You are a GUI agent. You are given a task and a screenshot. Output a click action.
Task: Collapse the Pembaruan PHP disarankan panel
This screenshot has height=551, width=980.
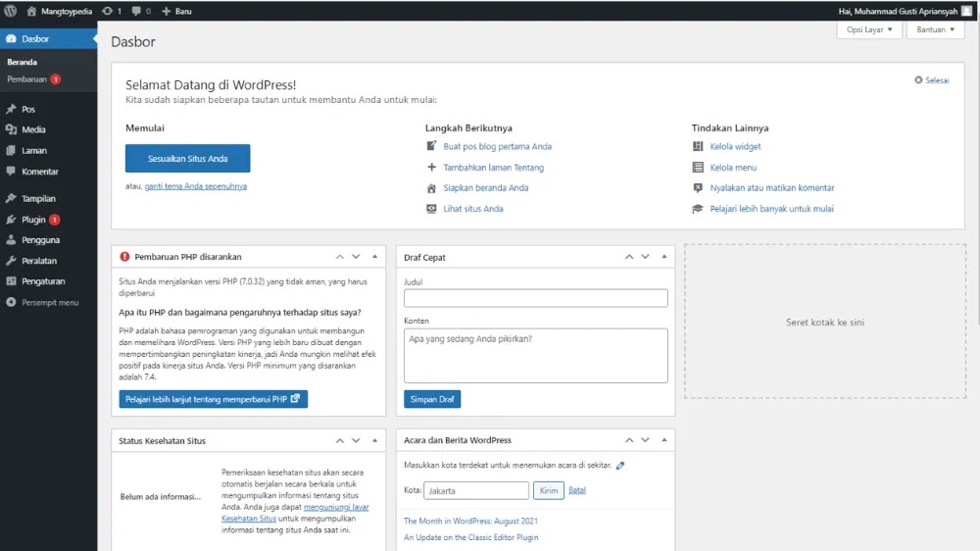pos(375,257)
